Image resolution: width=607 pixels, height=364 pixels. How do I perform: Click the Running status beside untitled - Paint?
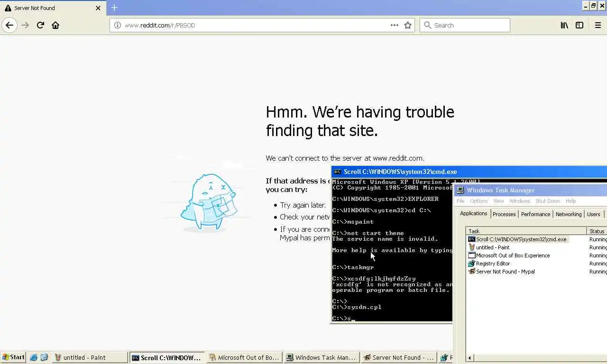point(598,247)
